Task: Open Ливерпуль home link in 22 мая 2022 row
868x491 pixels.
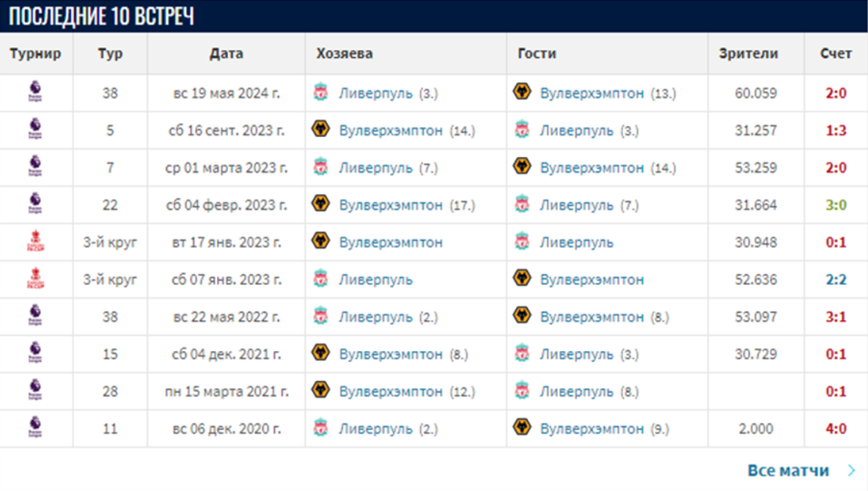Action: [x=375, y=317]
